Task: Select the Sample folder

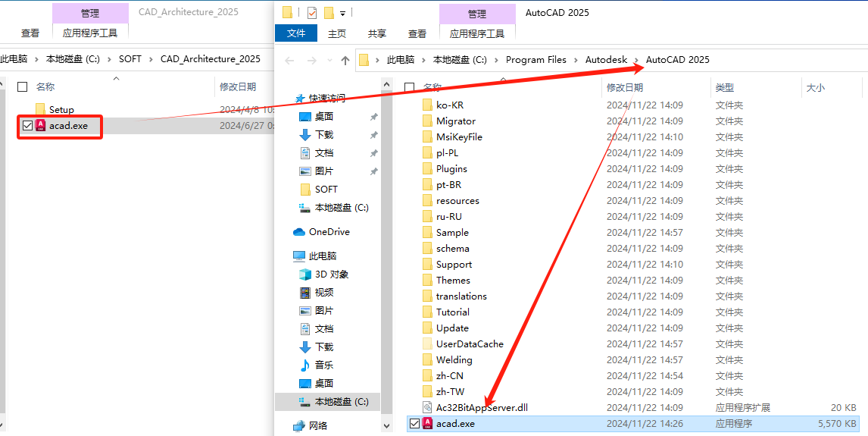Action: click(x=452, y=233)
